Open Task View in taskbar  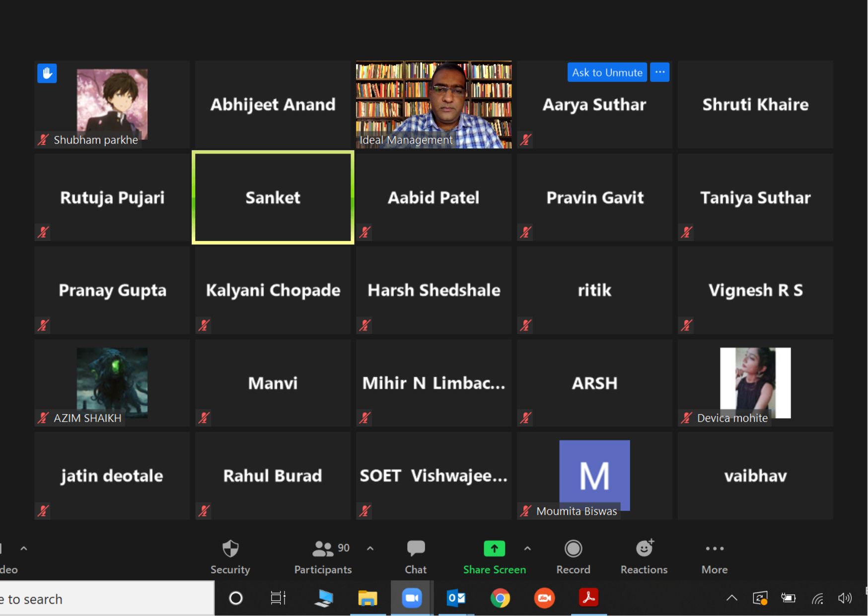[278, 598]
